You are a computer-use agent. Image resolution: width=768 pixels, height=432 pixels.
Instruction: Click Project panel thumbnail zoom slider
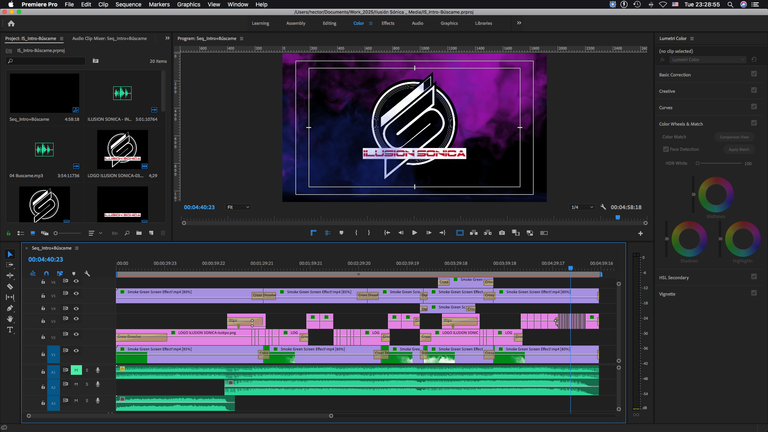[68, 233]
